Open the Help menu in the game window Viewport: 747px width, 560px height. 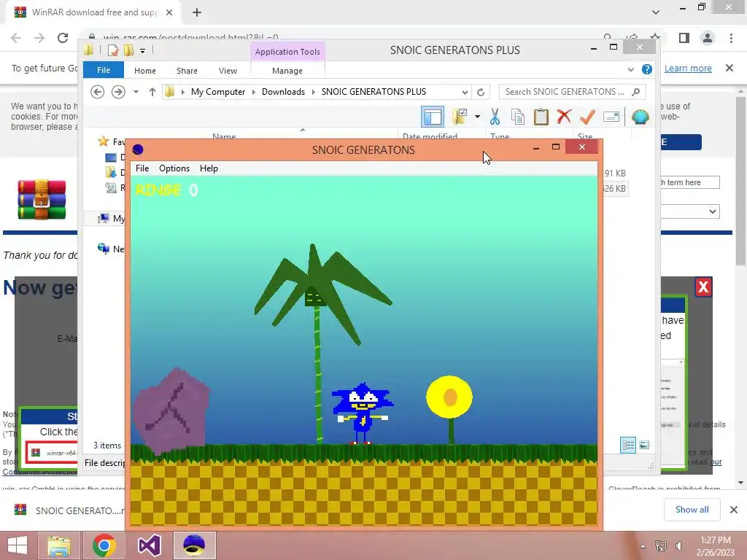(209, 168)
